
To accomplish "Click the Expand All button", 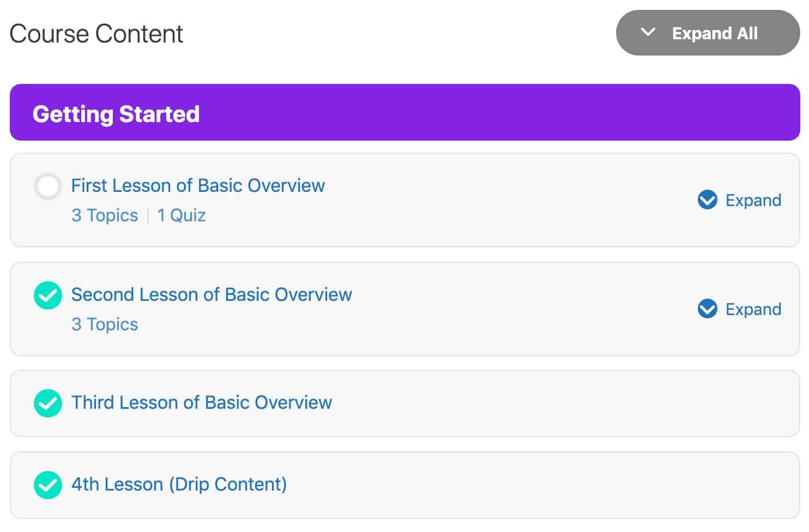I will point(708,33).
